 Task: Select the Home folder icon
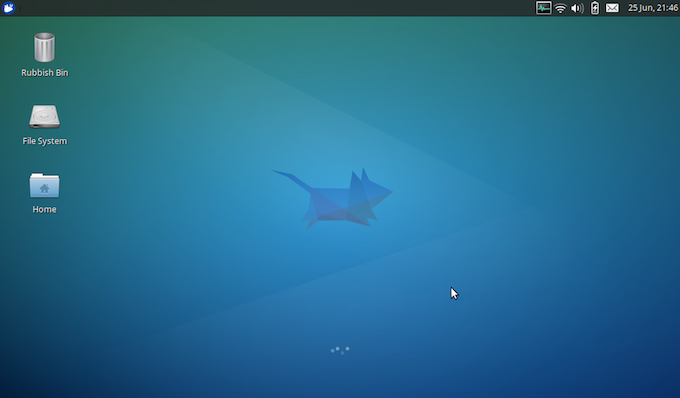click(x=44, y=186)
